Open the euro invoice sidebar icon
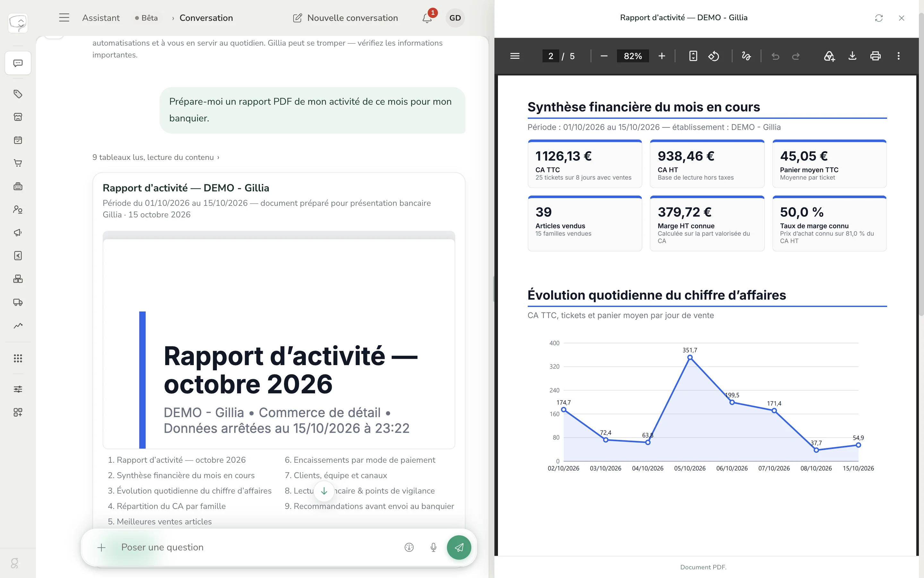The height and width of the screenshot is (578, 924). (x=18, y=256)
